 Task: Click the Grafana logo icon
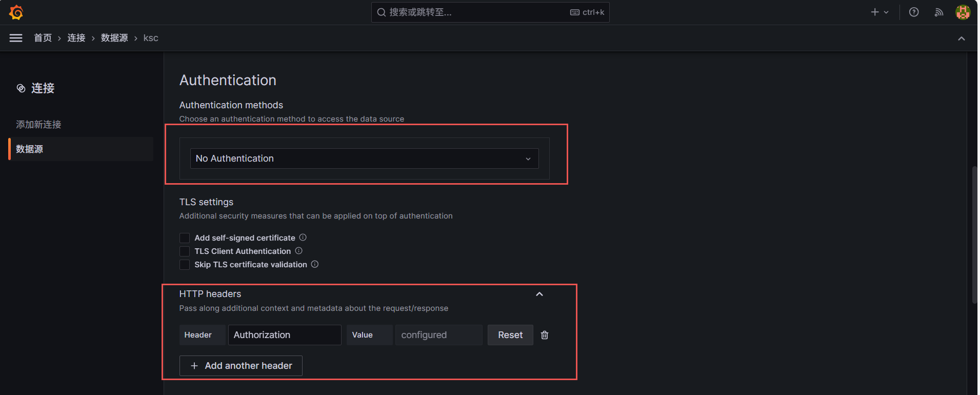[16, 12]
